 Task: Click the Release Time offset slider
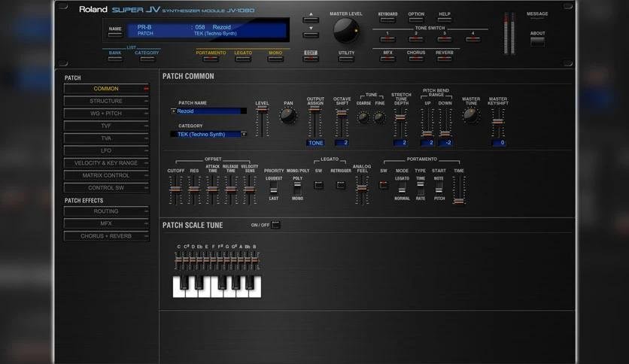(x=231, y=190)
